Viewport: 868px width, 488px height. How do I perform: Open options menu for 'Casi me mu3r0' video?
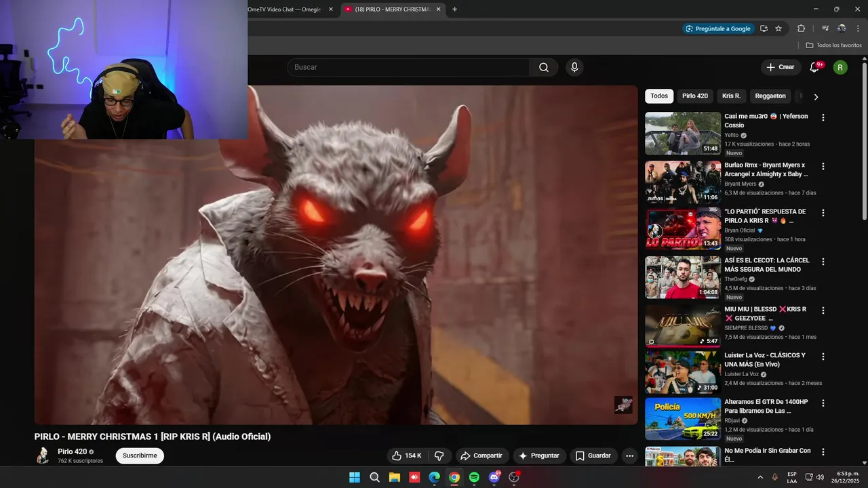(x=823, y=117)
